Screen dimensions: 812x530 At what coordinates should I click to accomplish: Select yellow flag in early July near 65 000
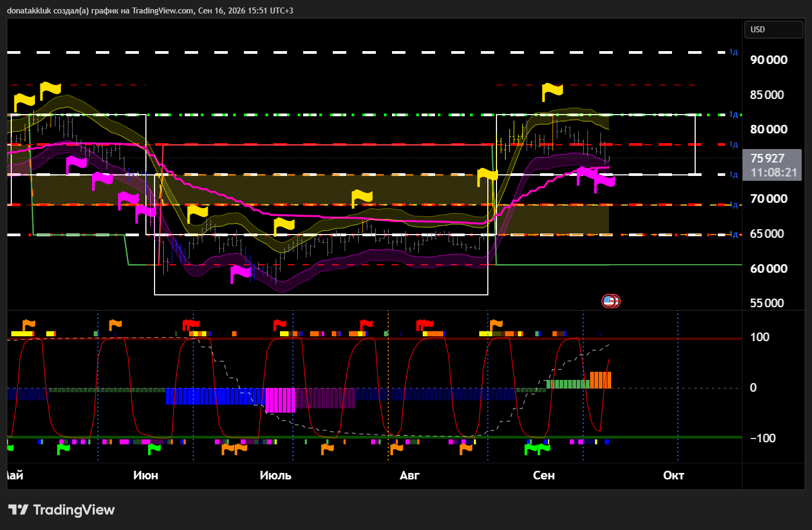pos(284,226)
